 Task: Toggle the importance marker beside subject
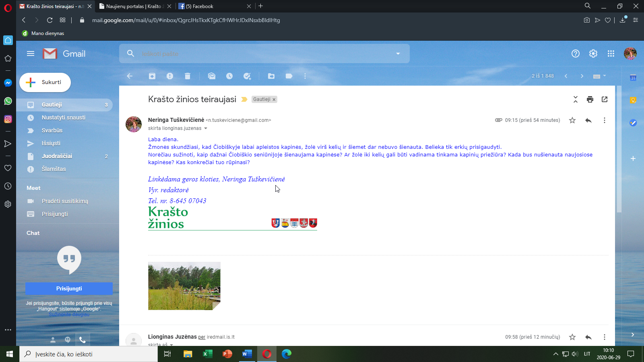244,99
